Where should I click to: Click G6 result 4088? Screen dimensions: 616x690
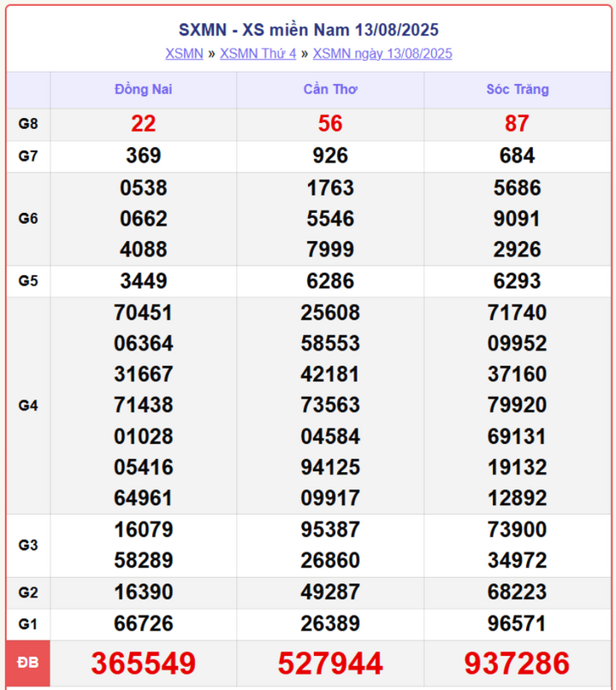(144, 250)
